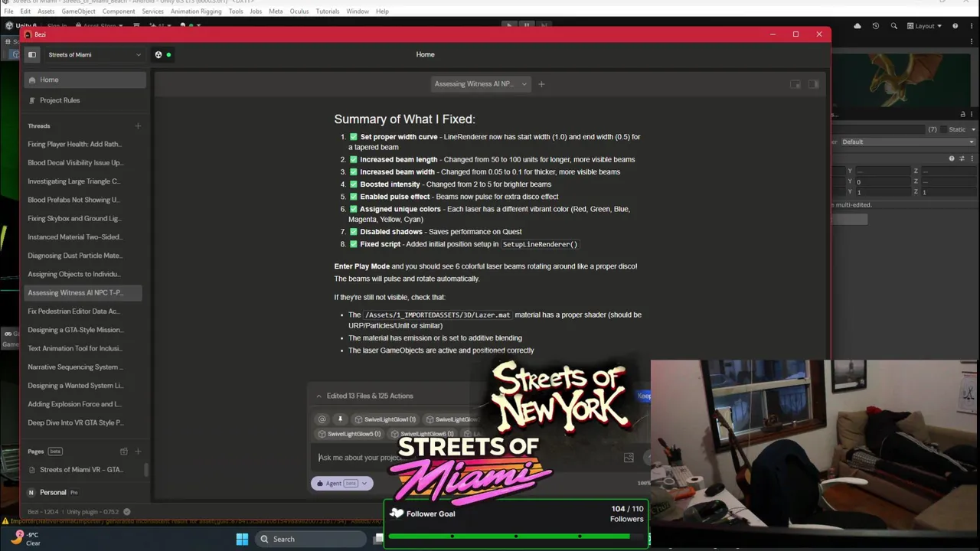Screen dimensions: 980x551
Task: Open thread Deep Dive Into VR GTA Style P
Action: 75,422
